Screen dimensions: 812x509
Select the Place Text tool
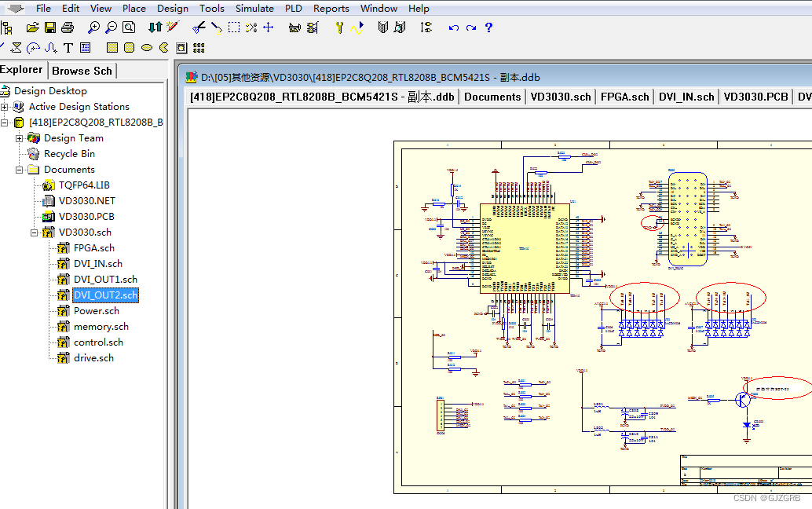[68, 47]
